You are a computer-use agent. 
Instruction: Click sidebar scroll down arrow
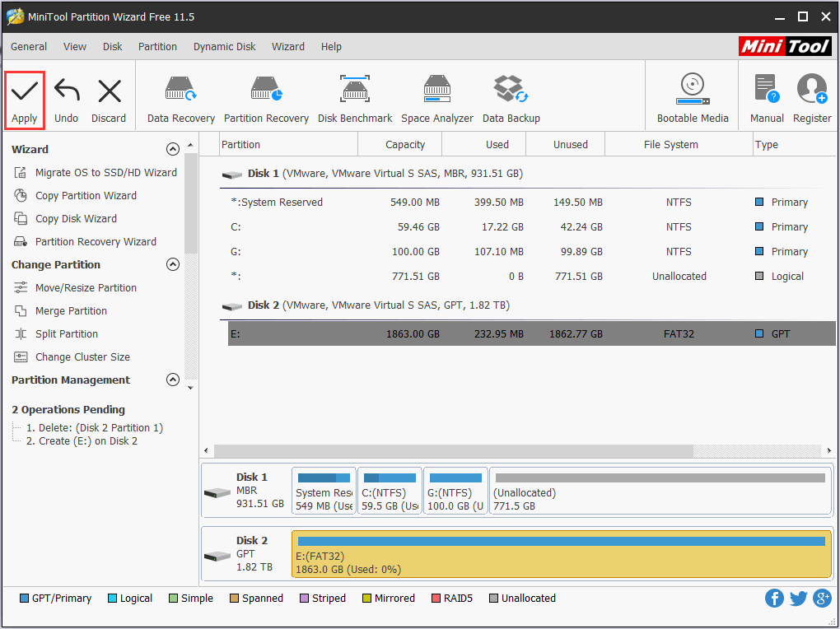point(191,388)
